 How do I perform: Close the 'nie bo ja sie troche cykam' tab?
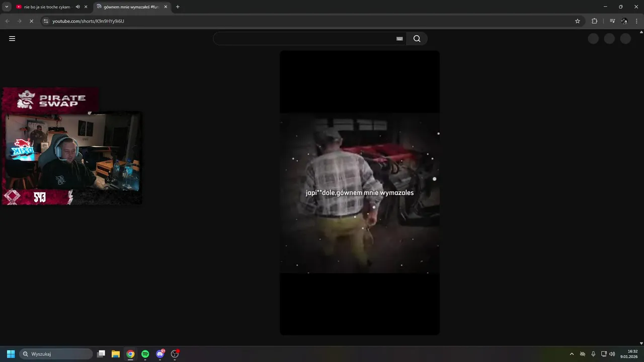[86, 7]
